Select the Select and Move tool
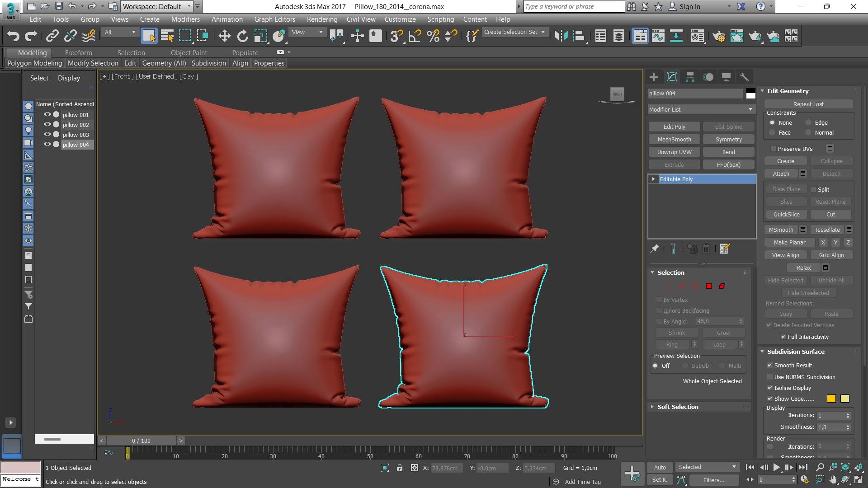The width and height of the screenshot is (868, 488). pyautogui.click(x=224, y=36)
